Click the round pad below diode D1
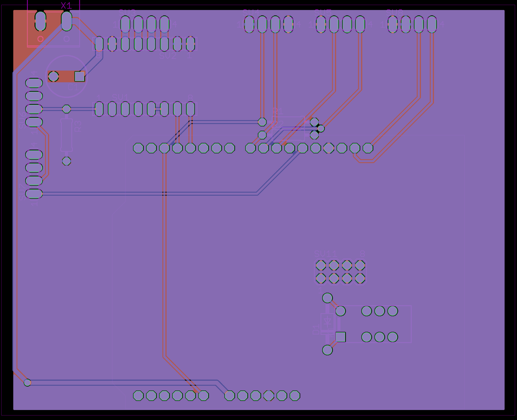 pos(327,350)
